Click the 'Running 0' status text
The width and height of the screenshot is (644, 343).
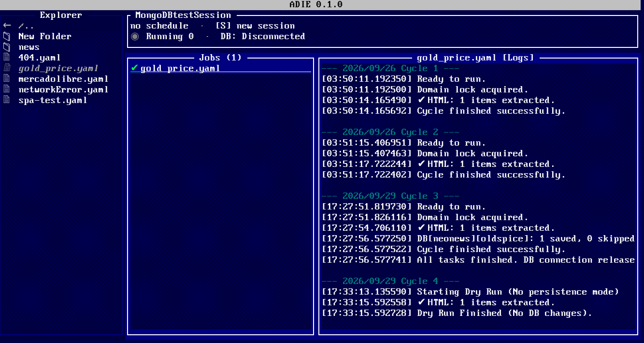(x=170, y=36)
